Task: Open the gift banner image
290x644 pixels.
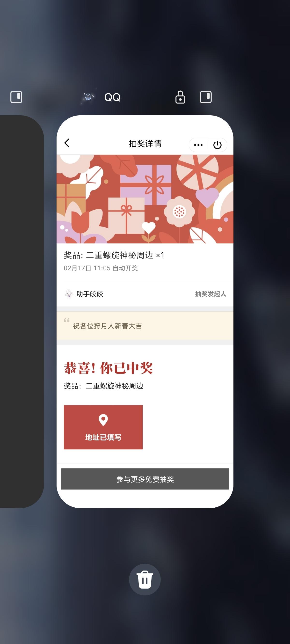Action: (145, 199)
